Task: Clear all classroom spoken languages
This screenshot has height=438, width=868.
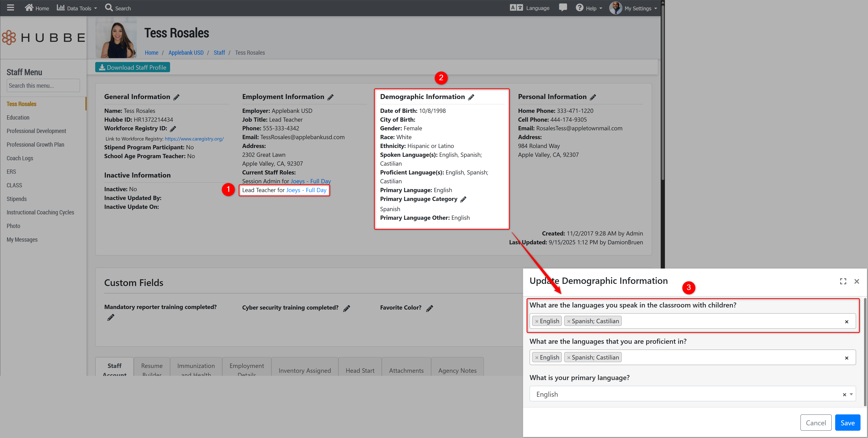Action: click(847, 322)
